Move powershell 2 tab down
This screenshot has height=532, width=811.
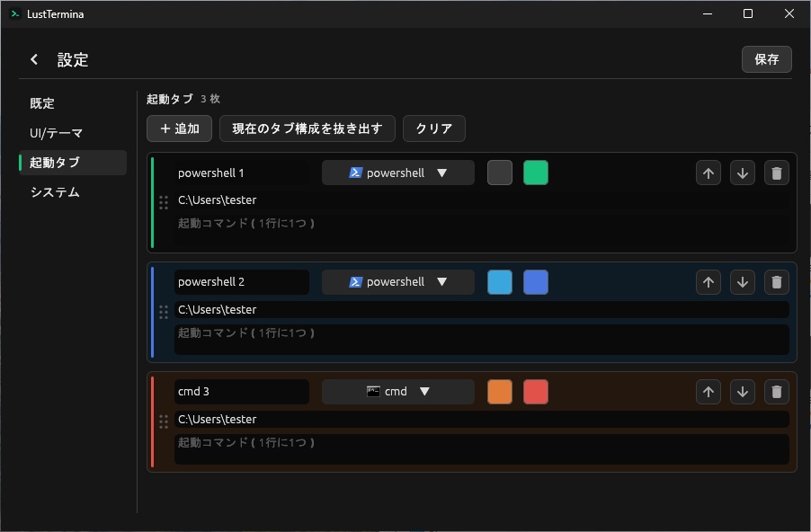tap(742, 282)
